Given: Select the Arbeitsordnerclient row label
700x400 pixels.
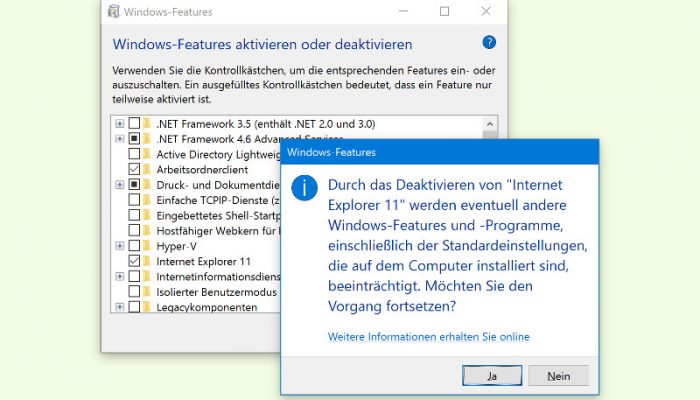Looking at the screenshot, I should pyautogui.click(x=202, y=170).
